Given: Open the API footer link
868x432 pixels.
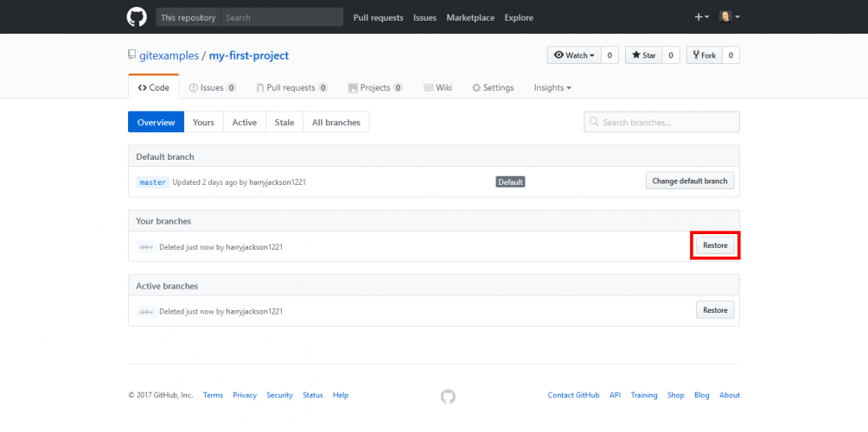Looking at the screenshot, I should click(615, 395).
